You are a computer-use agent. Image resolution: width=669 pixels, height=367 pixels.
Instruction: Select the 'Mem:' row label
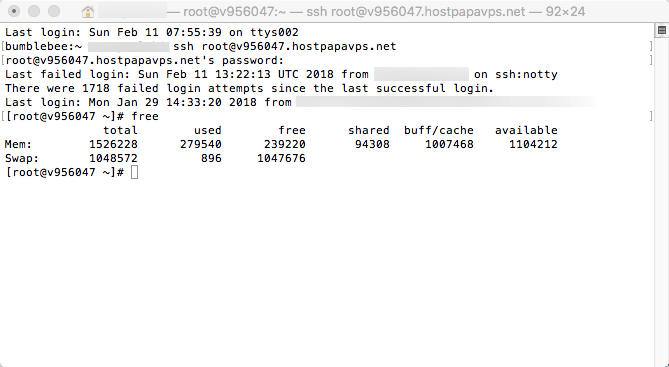tap(18, 144)
